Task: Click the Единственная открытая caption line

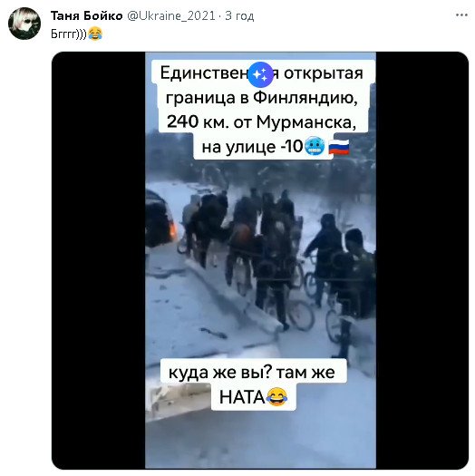Action: 261,73
